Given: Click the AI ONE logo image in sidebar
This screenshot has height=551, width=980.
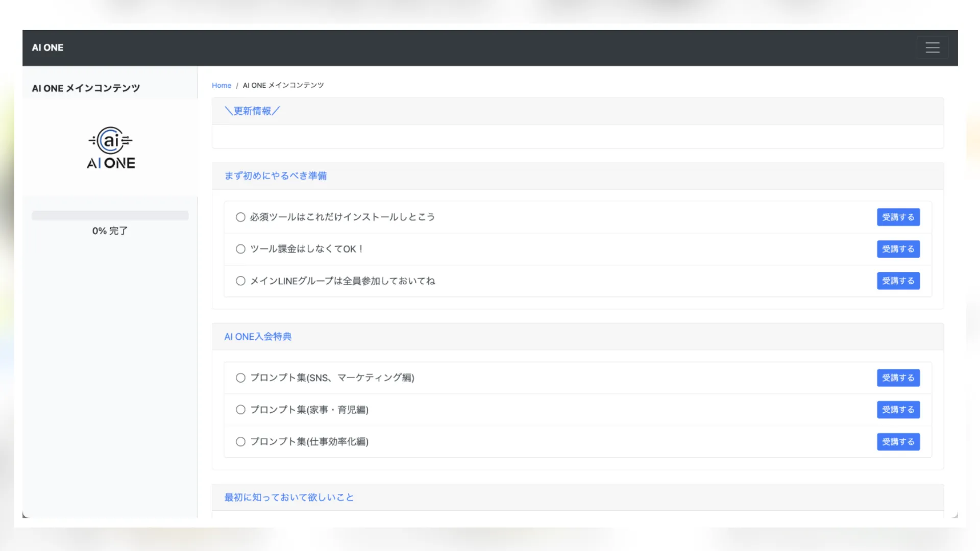Looking at the screenshot, I should 111,148.
